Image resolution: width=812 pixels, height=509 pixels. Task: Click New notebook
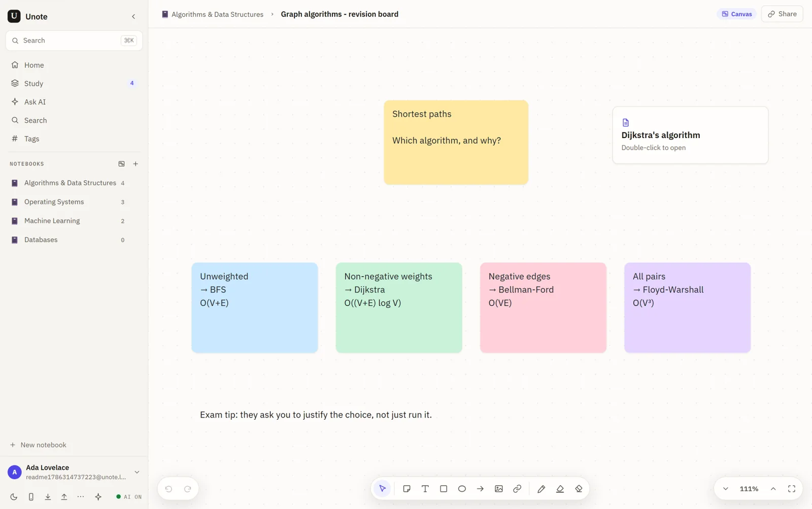pos(38,445)
